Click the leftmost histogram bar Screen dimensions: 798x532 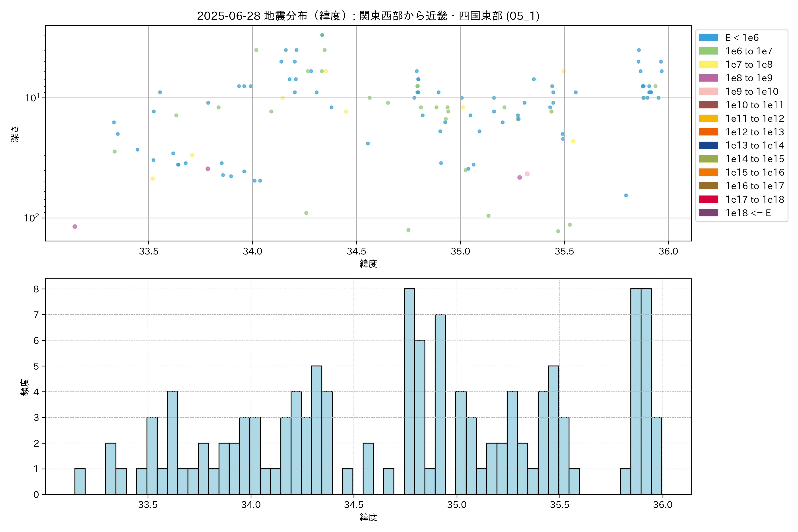(x=80, y=481)
